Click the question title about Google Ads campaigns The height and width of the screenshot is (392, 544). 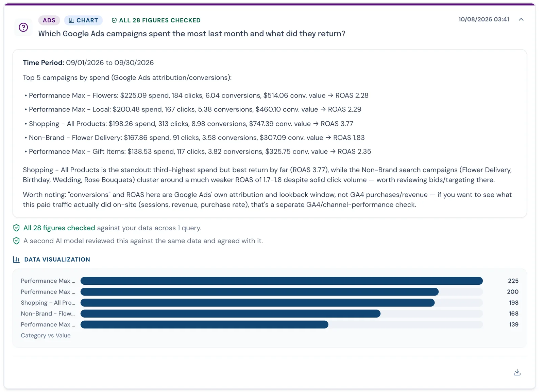pos(192,34)
